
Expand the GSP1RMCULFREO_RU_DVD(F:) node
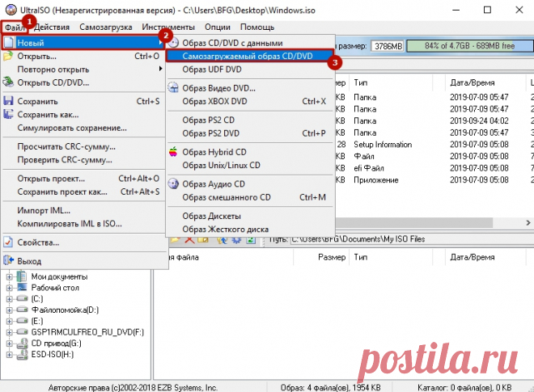(x=10, y=332)
